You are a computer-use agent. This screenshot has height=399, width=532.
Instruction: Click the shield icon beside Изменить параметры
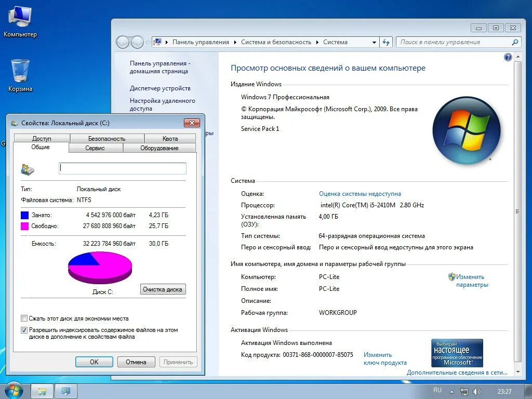pyautogui.click(x=451, y=277)
